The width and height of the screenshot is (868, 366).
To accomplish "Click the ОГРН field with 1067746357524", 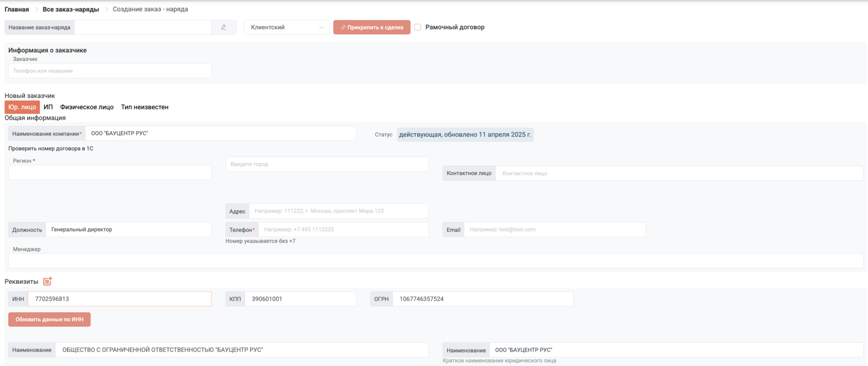I will tap(483, 299).
